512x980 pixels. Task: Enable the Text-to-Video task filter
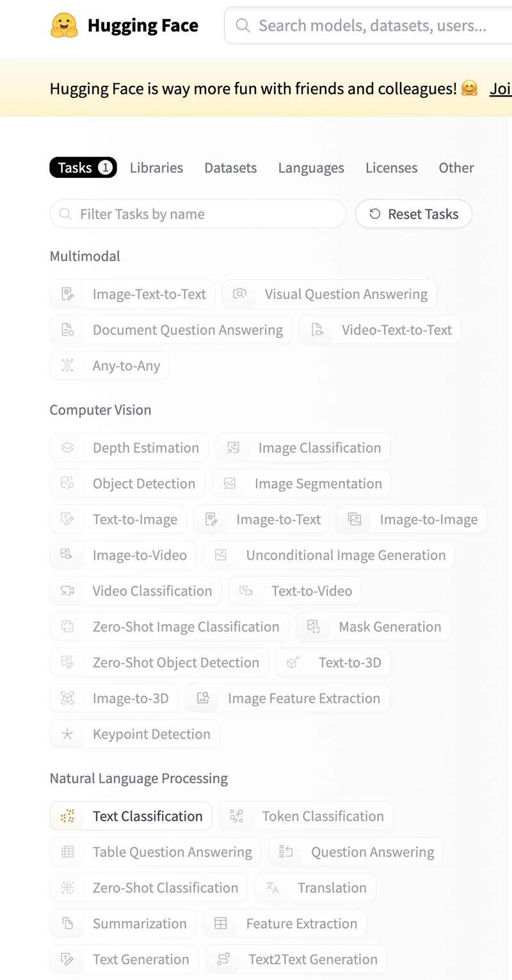295,591
